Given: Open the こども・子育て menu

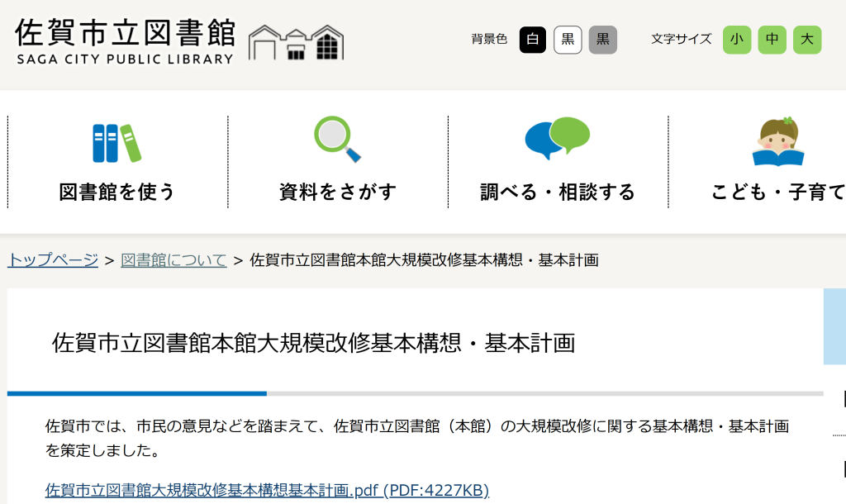Looking at the screenshot, I should click(778, 192).
